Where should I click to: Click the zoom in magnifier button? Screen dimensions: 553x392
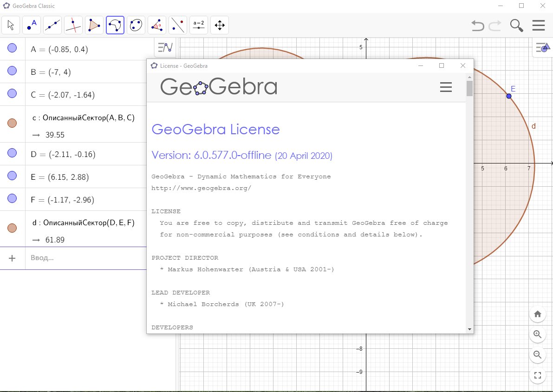[x=538, y=334]
